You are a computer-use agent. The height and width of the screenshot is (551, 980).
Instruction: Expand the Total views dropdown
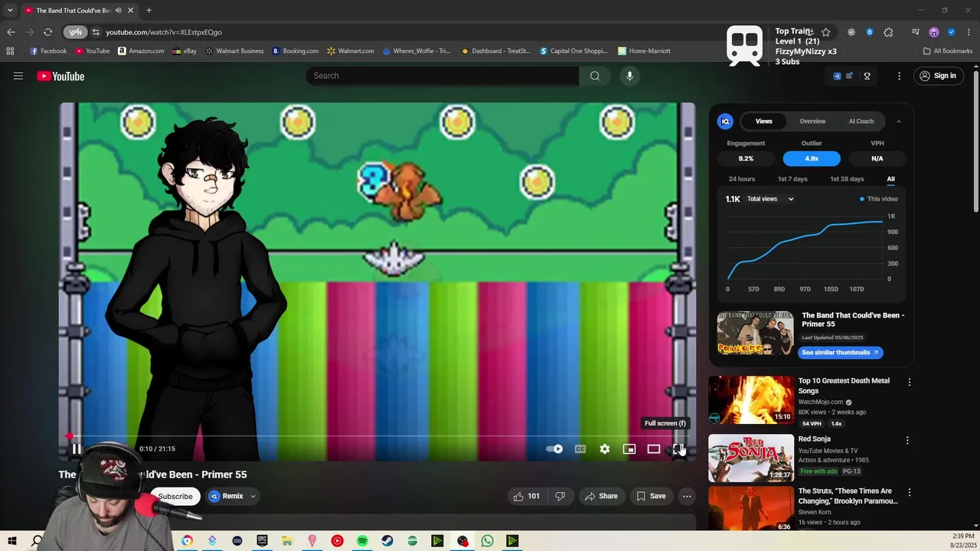pos(770,199)
